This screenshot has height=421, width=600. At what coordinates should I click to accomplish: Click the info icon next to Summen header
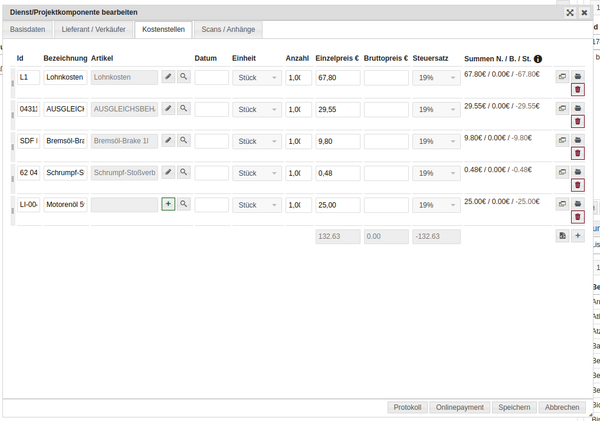click(538, 59)
